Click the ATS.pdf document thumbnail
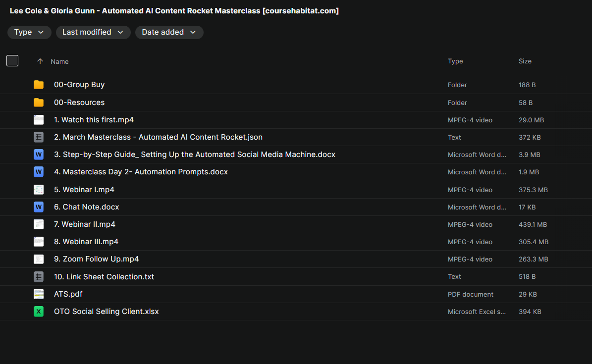Screen dimensions: 592x364 point(39,294)
